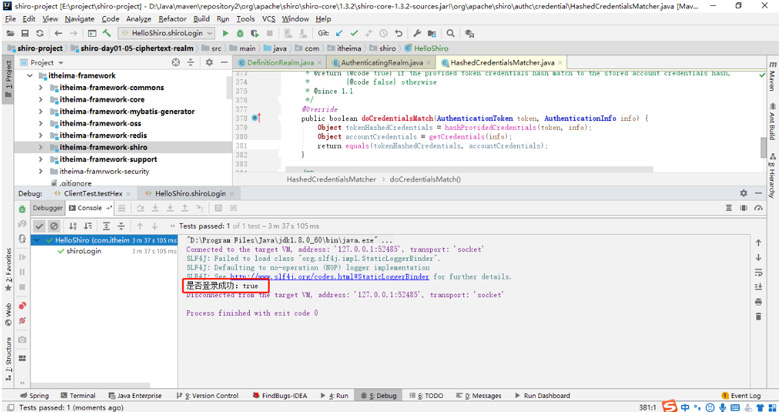Click the Synchronize refresh icon

(x=40, y=33)
